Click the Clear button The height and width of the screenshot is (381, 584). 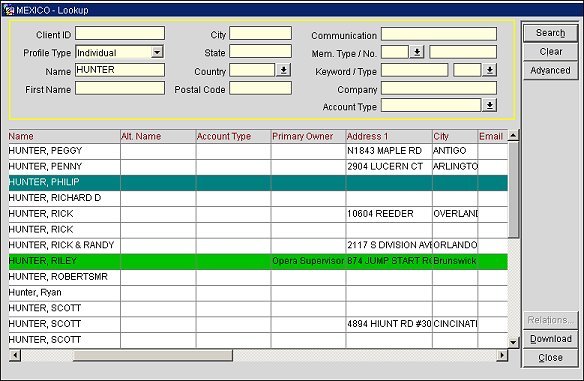point(550,52)
